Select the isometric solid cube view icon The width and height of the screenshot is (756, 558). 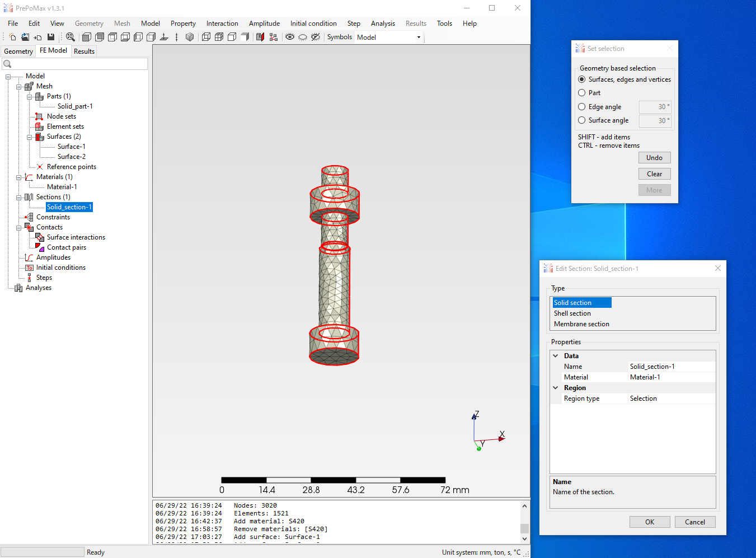190,37
